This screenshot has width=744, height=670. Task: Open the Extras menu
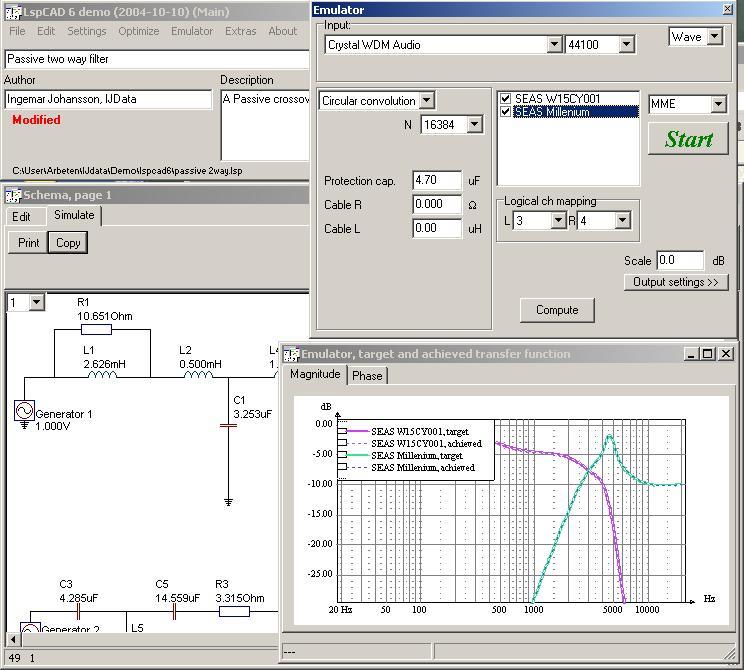coord(241,31)
